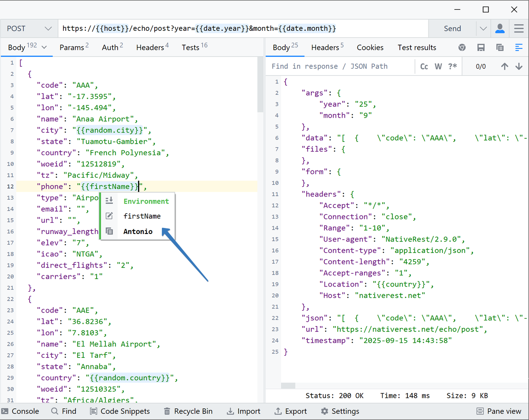Image resolution: width=529 pixels, height=420 pixels.
Task: Click the copy icon beside Antonio in popup
Action: pyautogui.click(x=110, y=231)
